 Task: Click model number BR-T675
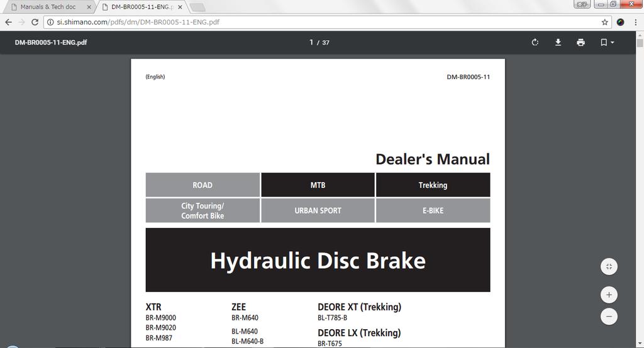click(330, 344)
